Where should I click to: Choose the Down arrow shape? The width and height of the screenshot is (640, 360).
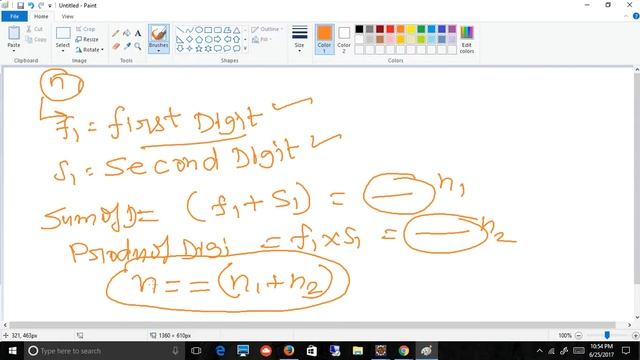pyautogui.click(x=180, y=49)
